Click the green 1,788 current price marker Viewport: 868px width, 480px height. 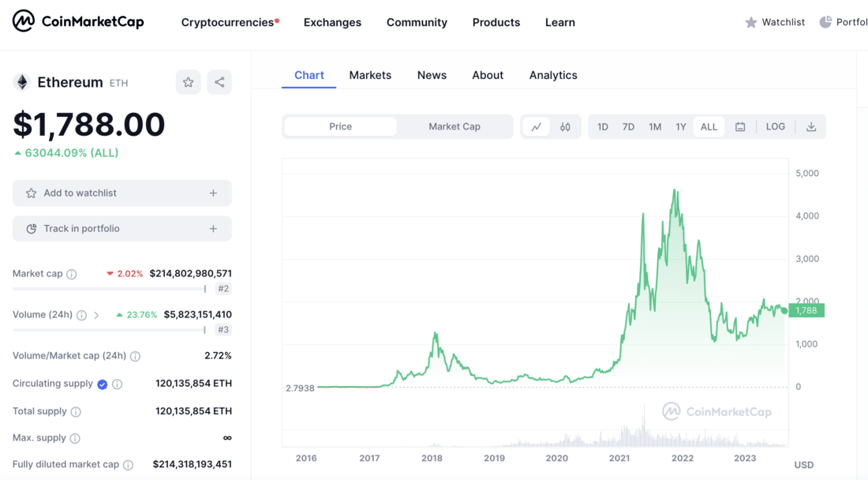806,310
